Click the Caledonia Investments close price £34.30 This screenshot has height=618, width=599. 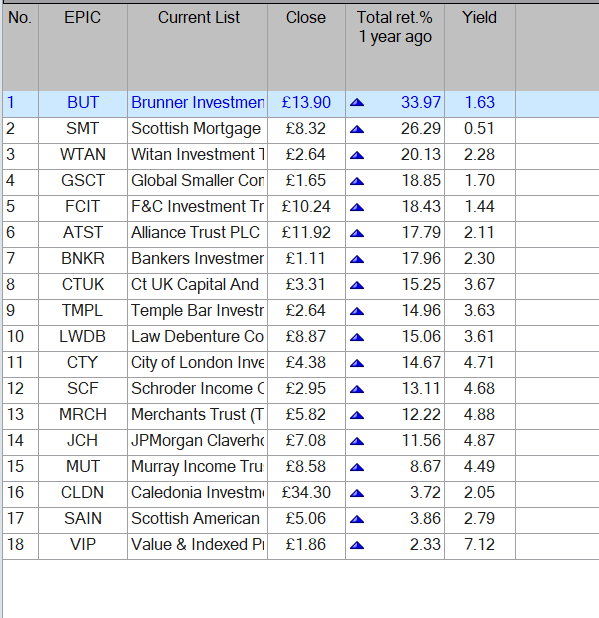306,493
